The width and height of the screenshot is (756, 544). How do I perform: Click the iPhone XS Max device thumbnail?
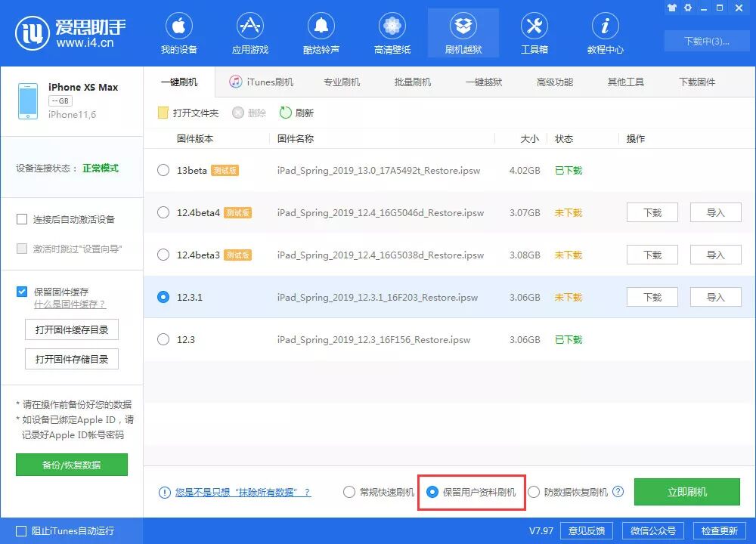point(28,100)
